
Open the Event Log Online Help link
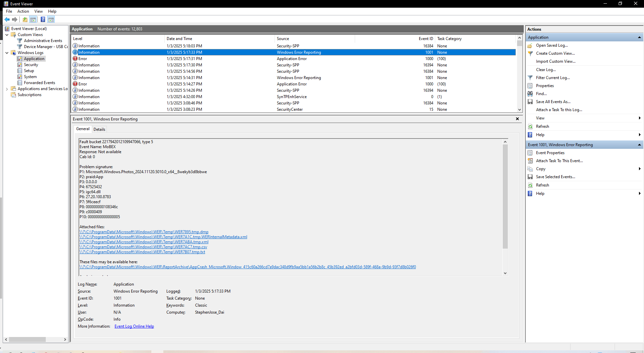[134, 326]
